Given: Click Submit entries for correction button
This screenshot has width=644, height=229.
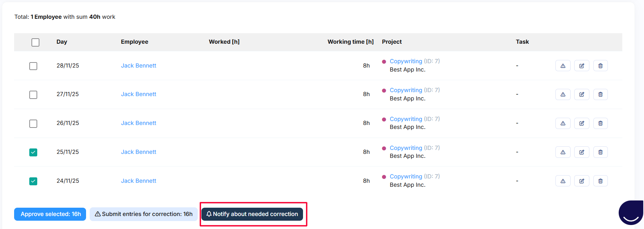Looking at the screenshot, I should (144, 214).
